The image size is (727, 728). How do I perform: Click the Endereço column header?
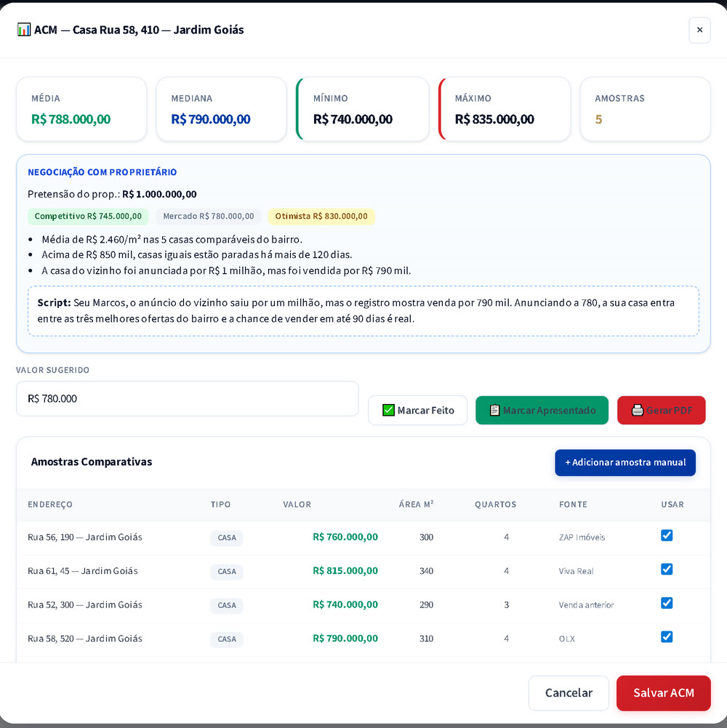coord(50,505)
